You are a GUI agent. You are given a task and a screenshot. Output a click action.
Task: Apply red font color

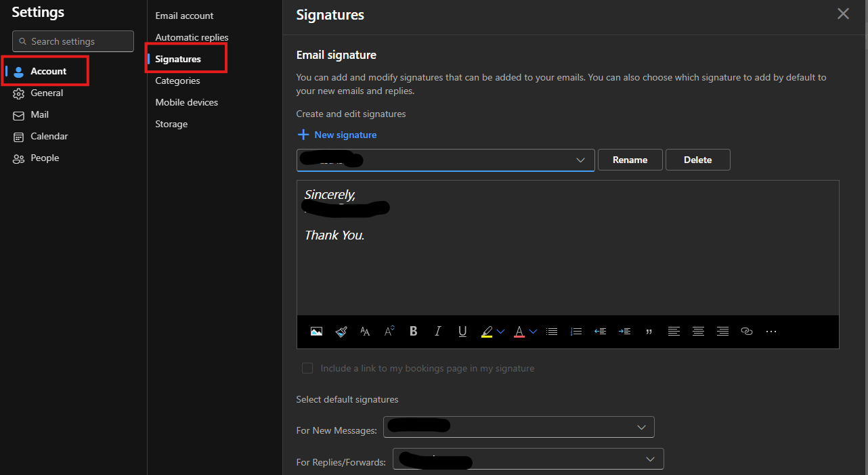pyautogui.click(x=519, y=332)
